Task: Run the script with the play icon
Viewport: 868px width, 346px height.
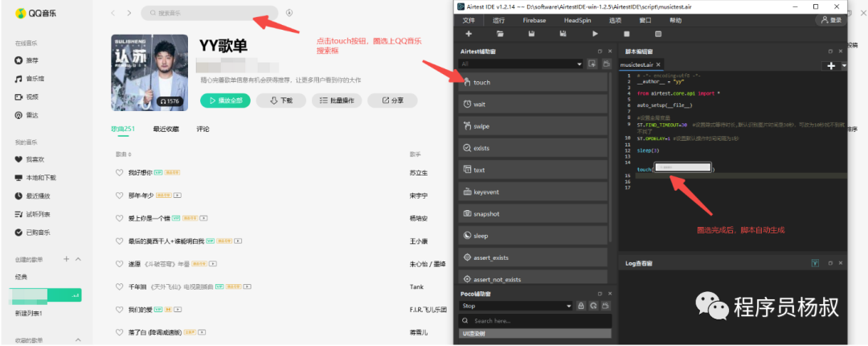Action: coord(595,34)
